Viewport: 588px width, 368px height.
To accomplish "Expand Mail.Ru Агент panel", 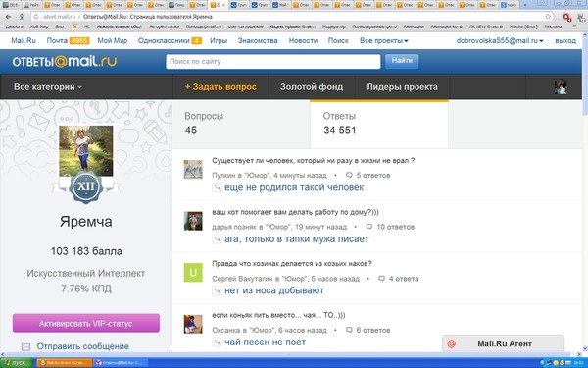I will 504,344.
